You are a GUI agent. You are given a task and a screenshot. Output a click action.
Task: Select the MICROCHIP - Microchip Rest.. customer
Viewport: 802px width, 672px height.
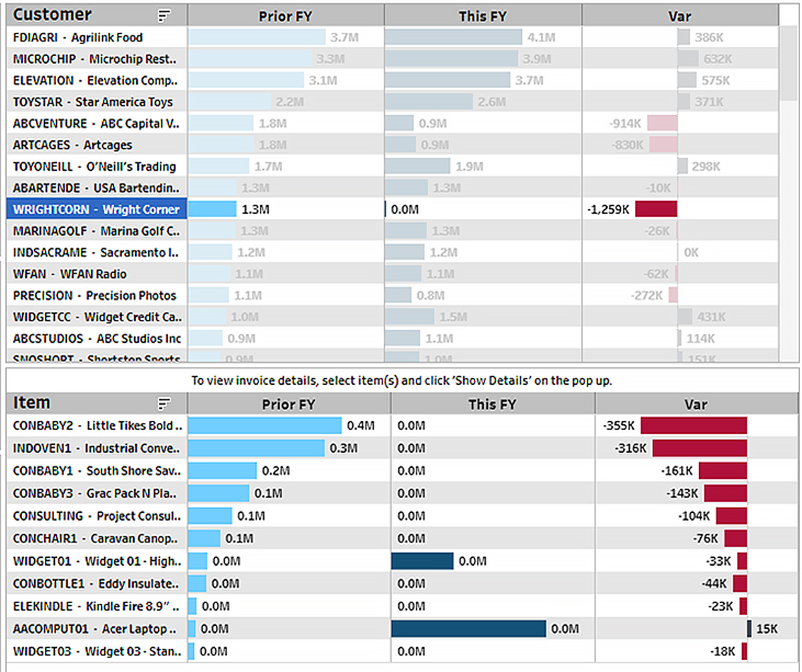(x=98, y=59)
